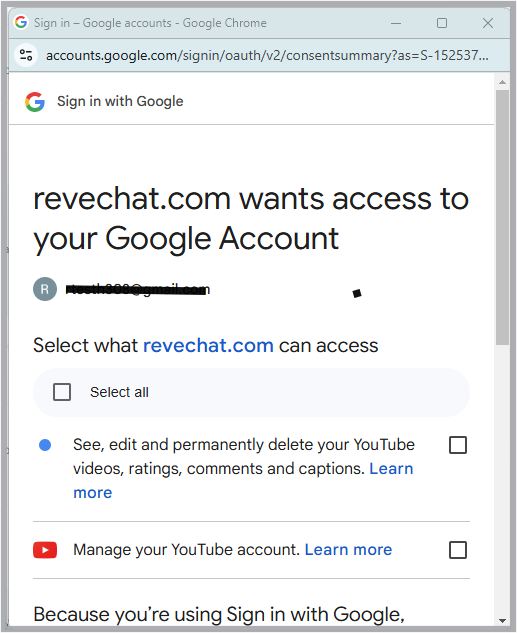
Task: Click the vertical scrollbar thumb
Action: click(502, 217)
